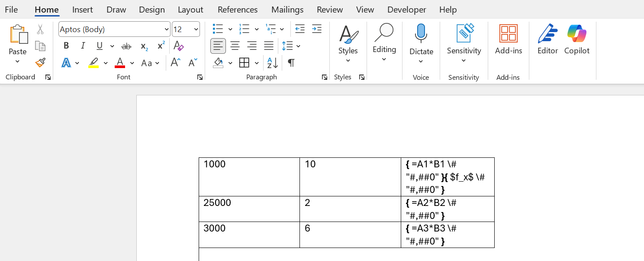Image resolution: width=644 pixels, height=261 pixels.
Task: Clear all formatting with eraser icon
Action: click(178, 46)
